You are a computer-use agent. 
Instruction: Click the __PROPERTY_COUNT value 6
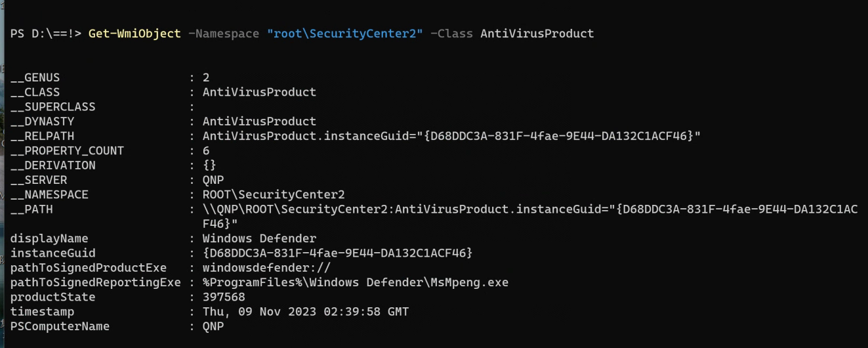pos(206,150)
